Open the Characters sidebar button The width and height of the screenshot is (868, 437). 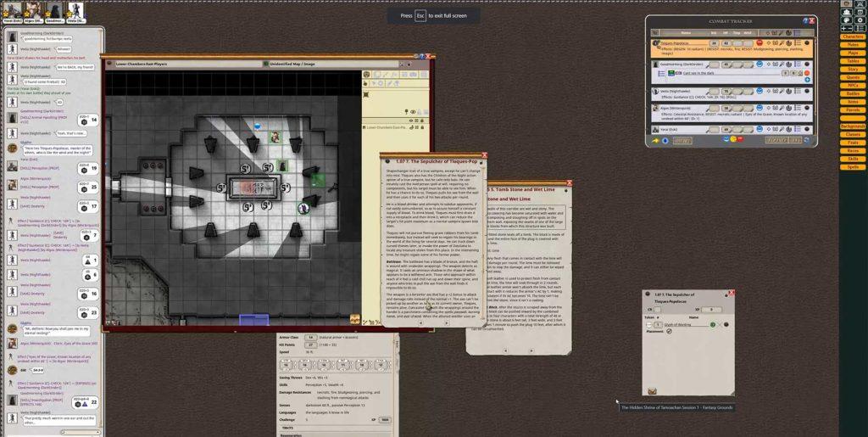point(853,36)
